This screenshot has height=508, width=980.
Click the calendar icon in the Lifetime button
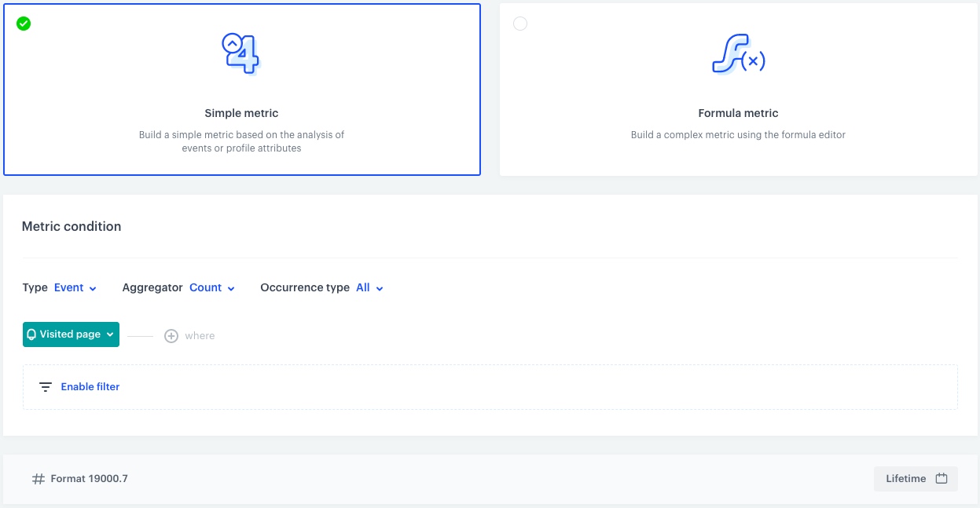click(x=941, y=478)
